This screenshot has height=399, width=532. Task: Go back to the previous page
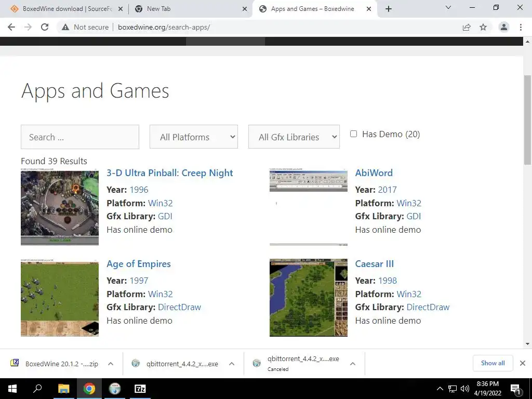[11, 27]
